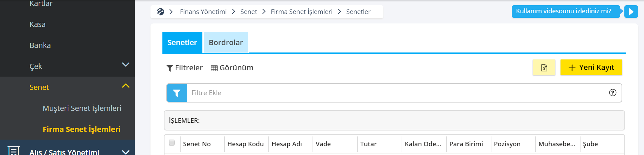Toggle the select-all checkbox in table header
This screenshot has height=155, width=644.
172,143
